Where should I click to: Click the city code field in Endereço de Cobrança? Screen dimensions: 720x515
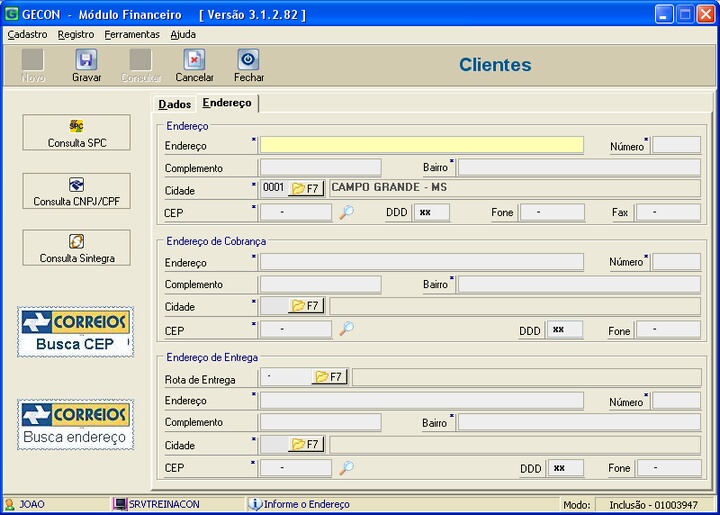[274, 306]
